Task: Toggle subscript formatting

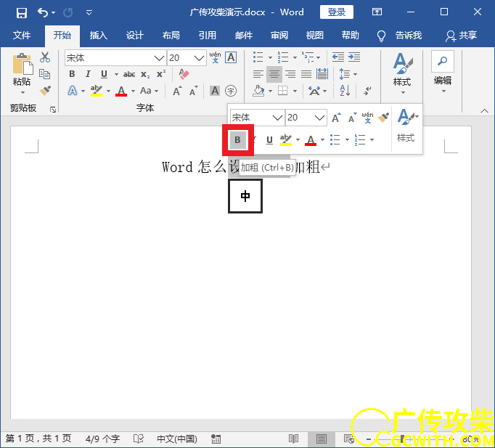Action: 145,74
